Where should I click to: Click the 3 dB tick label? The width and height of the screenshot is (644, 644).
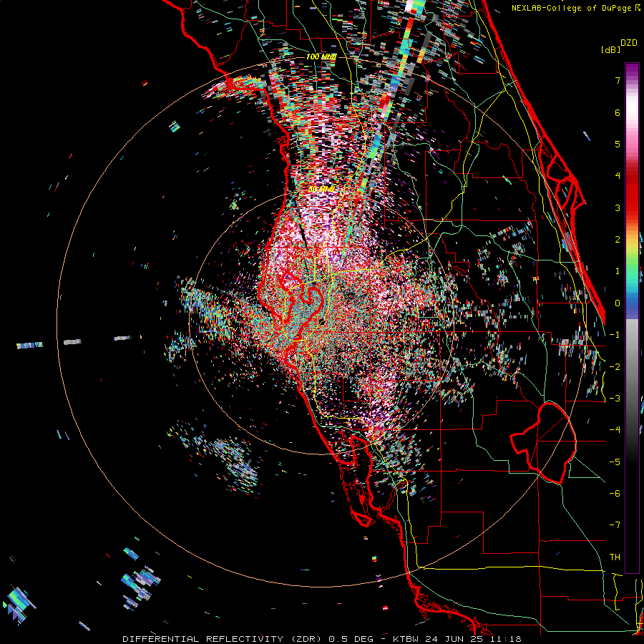point(618,208)
